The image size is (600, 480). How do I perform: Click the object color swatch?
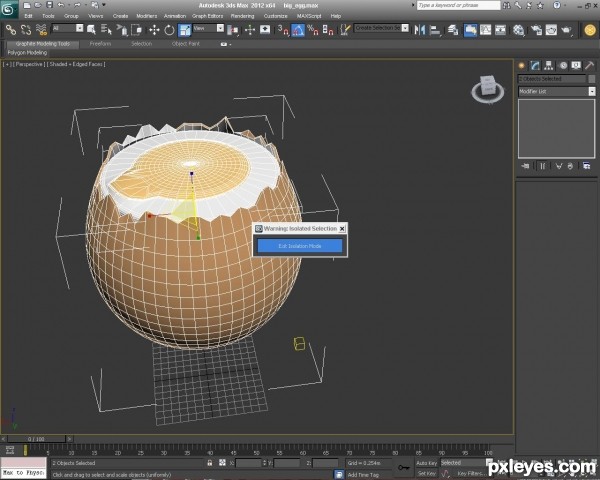pos(592,78)
